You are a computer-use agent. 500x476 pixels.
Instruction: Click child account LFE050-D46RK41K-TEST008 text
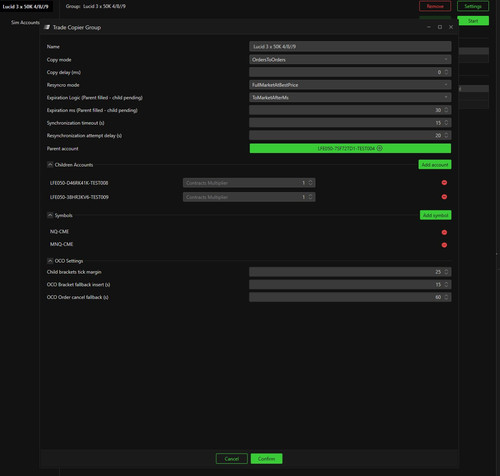coord(79,183)
